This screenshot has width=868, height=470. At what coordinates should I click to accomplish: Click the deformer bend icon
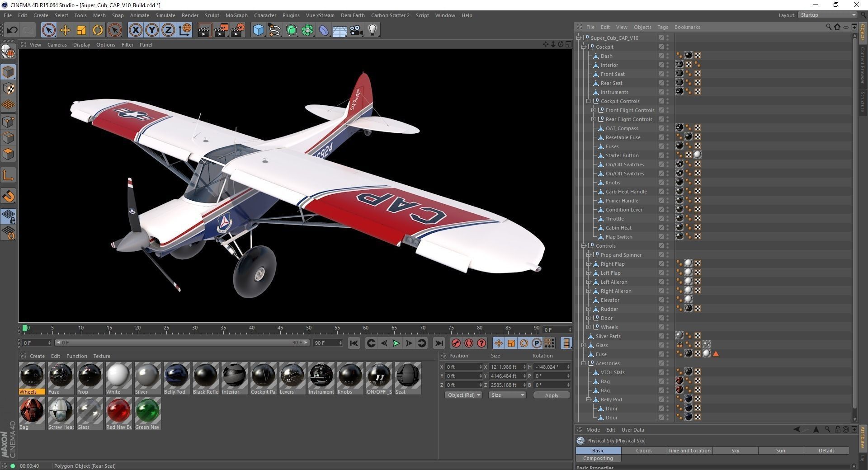tap(324, 30)
